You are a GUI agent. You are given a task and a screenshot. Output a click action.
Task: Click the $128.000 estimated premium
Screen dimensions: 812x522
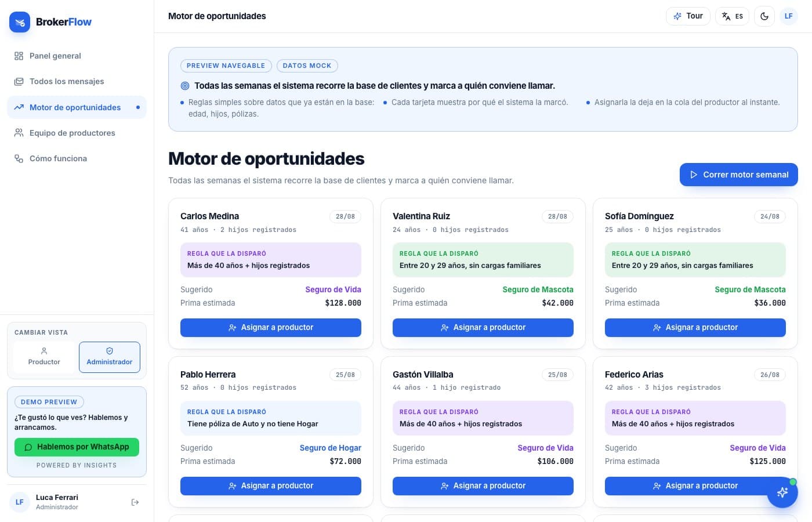tap(343, 303)
